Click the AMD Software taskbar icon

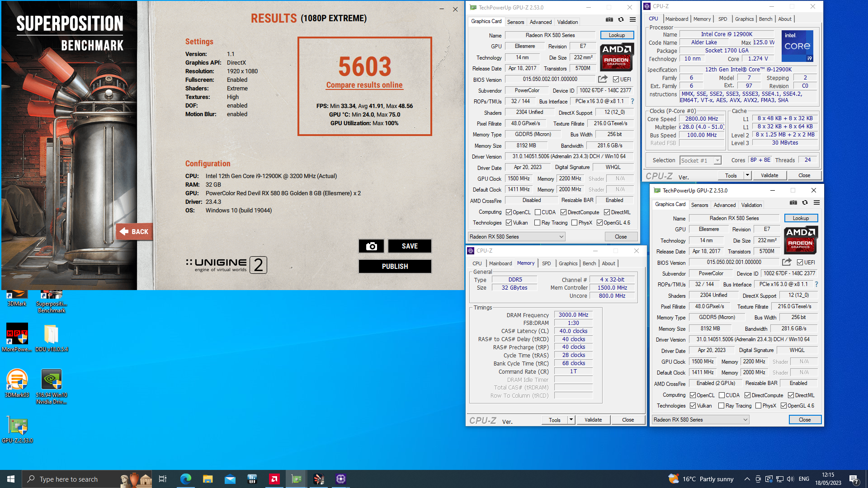[274, 479]
